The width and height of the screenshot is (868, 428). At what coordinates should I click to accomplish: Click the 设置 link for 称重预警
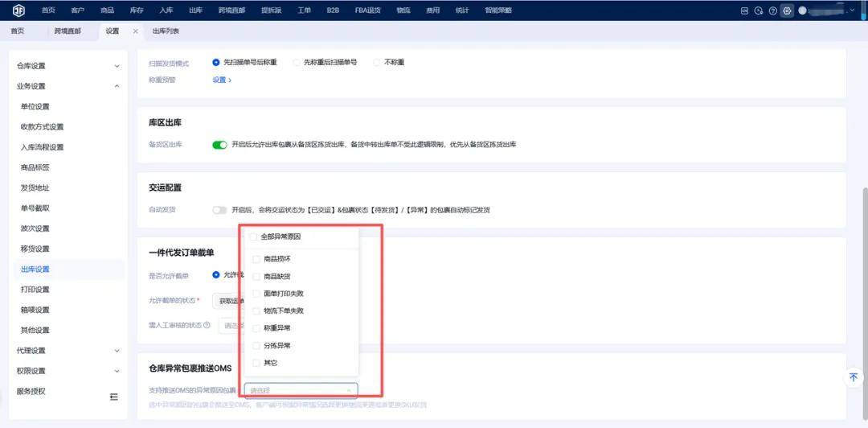click(222, 80)
